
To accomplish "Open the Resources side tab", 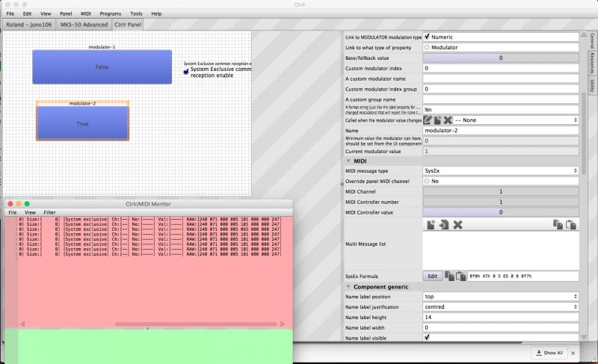I will 592,63.
